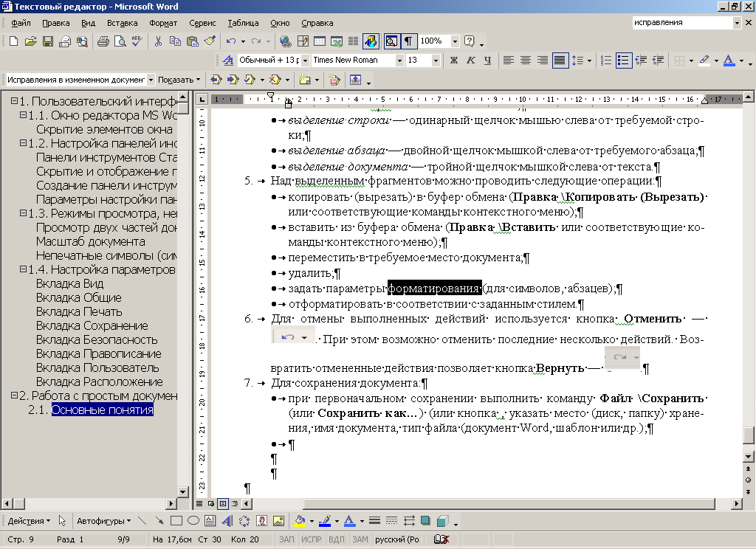Paste from clipboard icon

tap(193, 41)
